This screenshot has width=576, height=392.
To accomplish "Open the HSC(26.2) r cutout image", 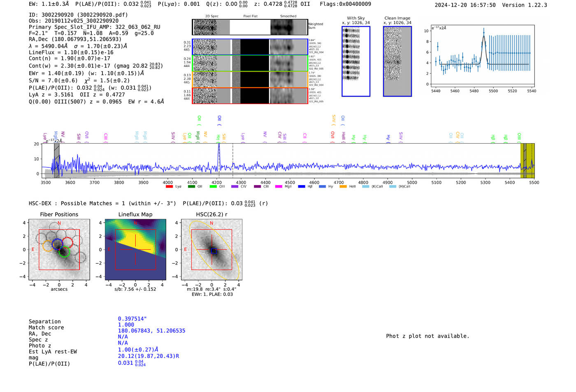I will point(212,250).
